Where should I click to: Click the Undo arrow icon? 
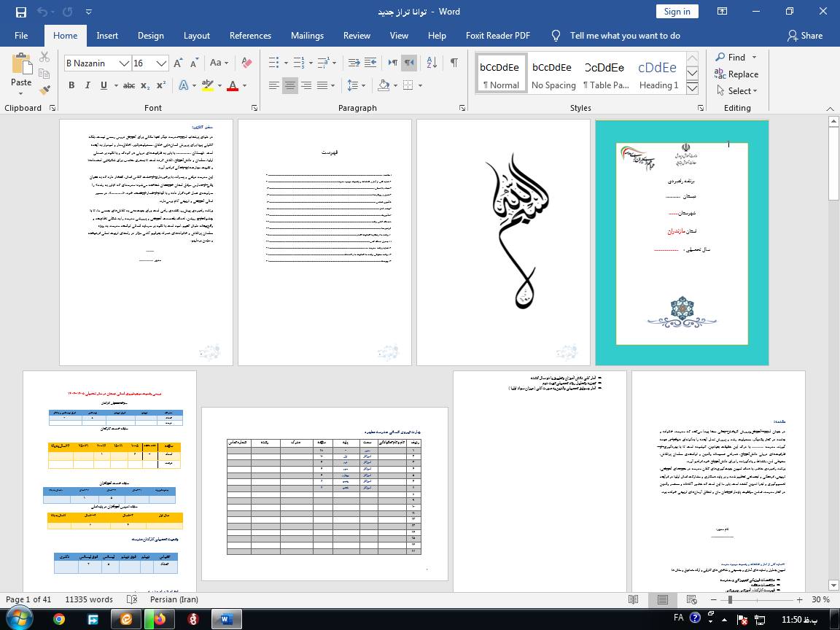[x=42, y=12]
